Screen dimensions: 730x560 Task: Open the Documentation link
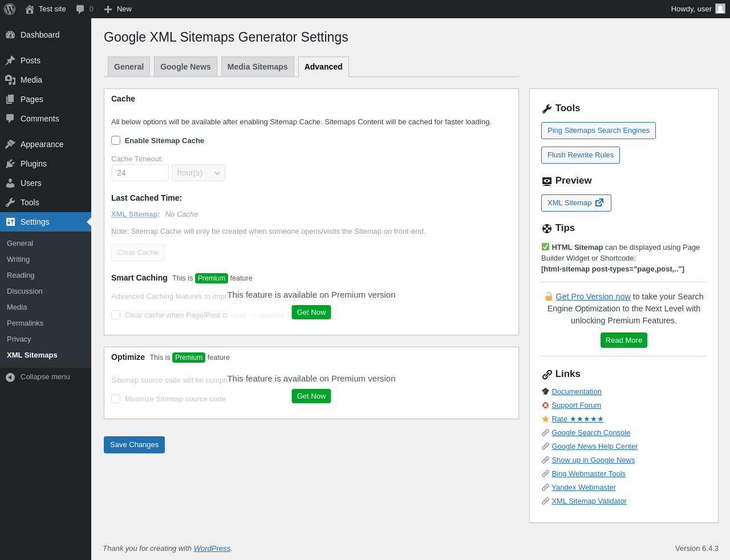pyautogui.click(x=577, y=392)
